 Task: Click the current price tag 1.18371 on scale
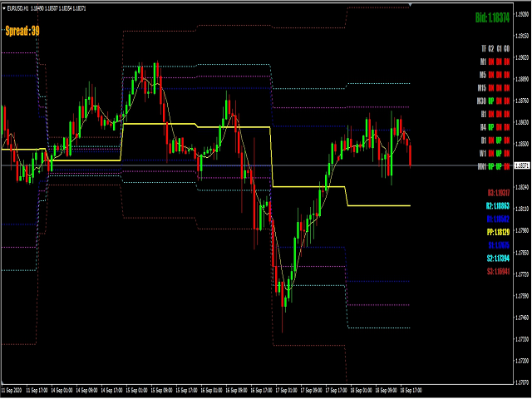click(522, 165)
